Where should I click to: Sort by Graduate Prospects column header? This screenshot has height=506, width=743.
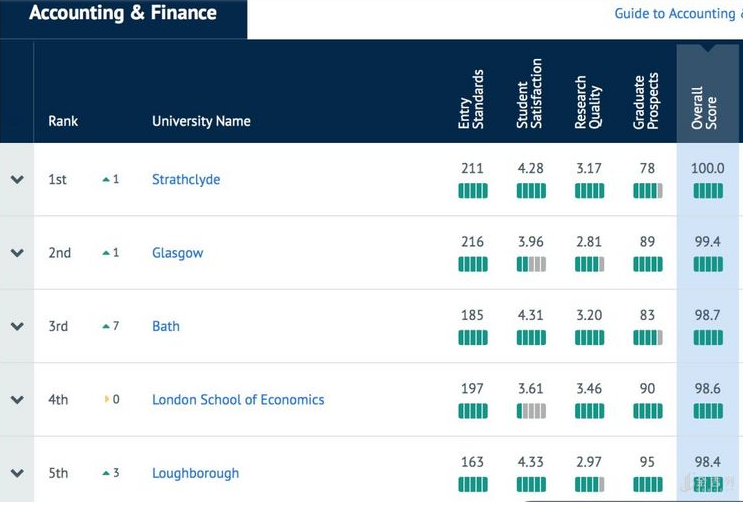647,101
